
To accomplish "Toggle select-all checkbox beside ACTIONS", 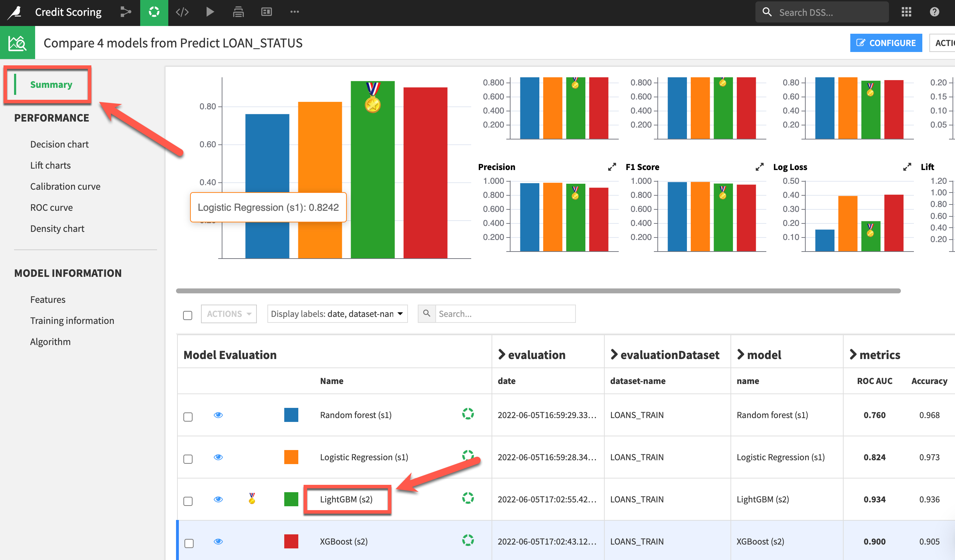I will (x=188, y=315).
